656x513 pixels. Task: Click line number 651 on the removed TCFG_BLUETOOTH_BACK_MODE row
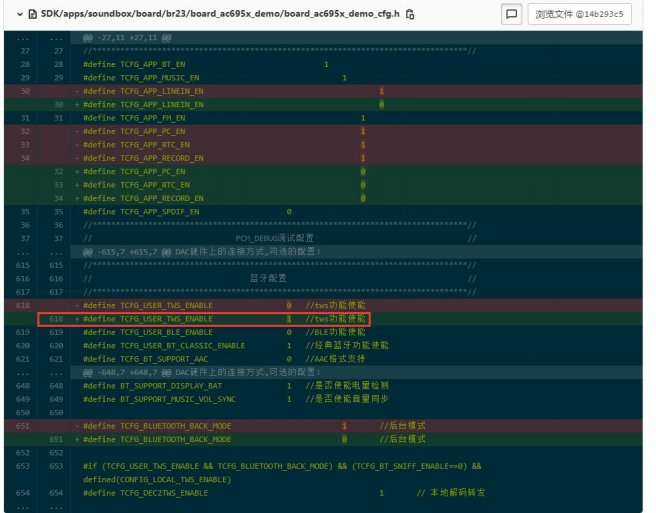(23, 426)
